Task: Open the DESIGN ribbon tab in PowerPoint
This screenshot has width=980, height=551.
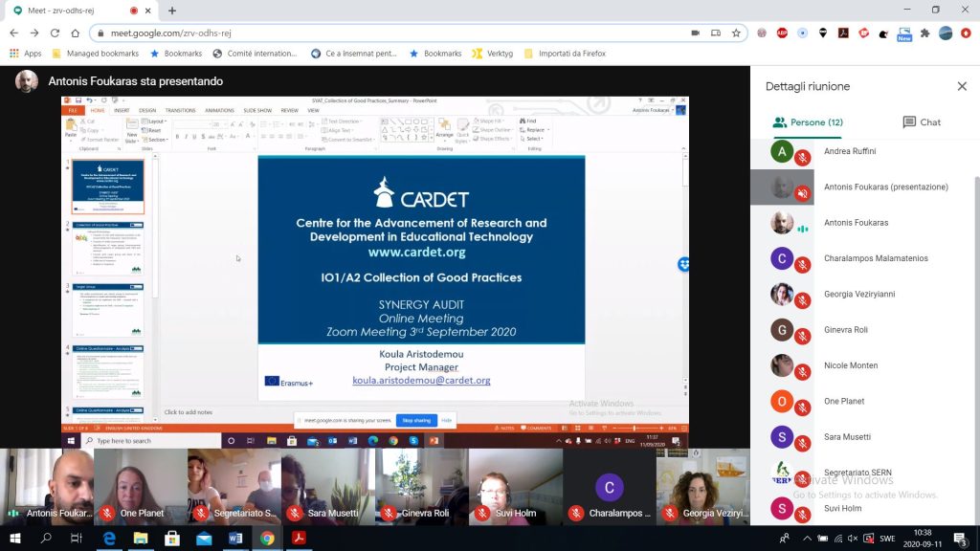Action: 147,111
